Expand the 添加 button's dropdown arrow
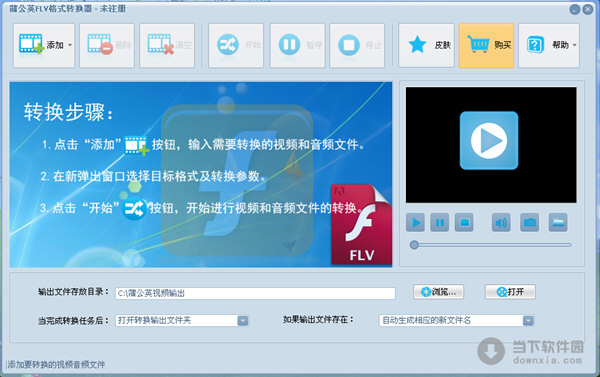600x377 pixels. click(x=70, y=45)
